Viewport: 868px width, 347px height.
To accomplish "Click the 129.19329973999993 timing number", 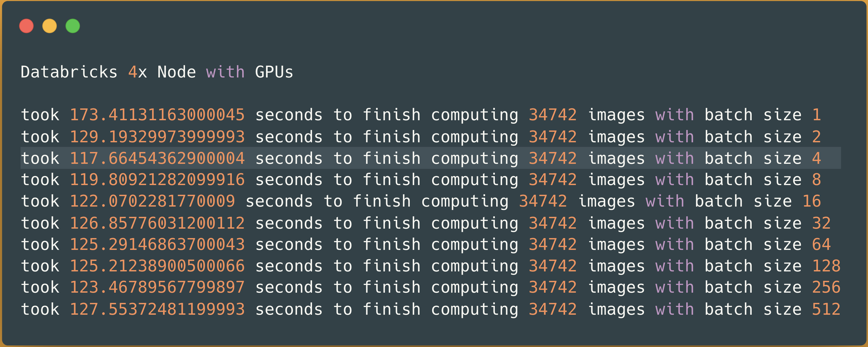I will (157, 137).
